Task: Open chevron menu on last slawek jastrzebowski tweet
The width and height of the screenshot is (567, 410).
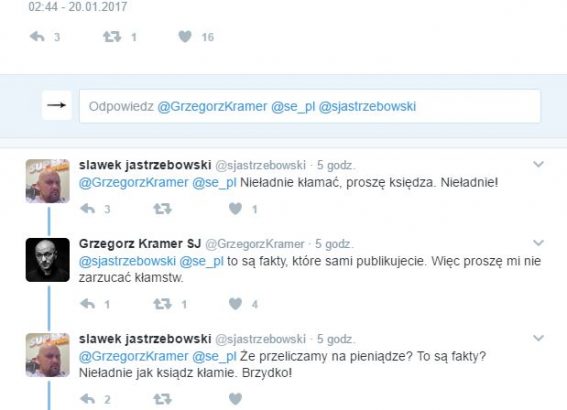Action: click(x=538, y=338)
